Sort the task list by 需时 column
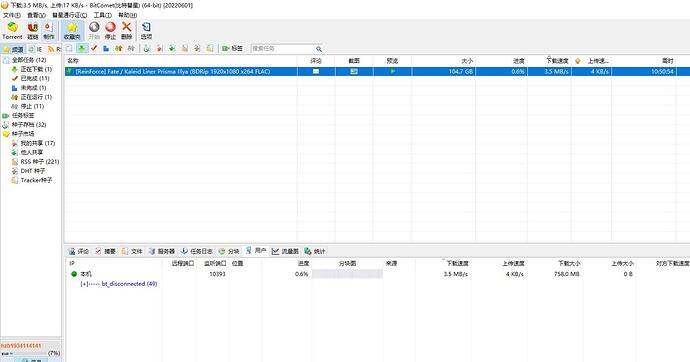Viewport: 690px width, 362px height. [644, 61]
